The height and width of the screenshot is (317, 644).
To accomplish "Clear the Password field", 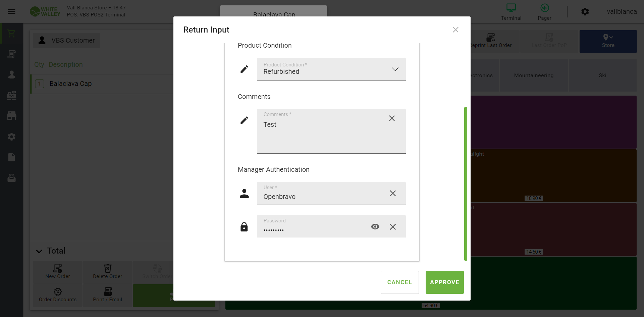I will coord(393,227).
